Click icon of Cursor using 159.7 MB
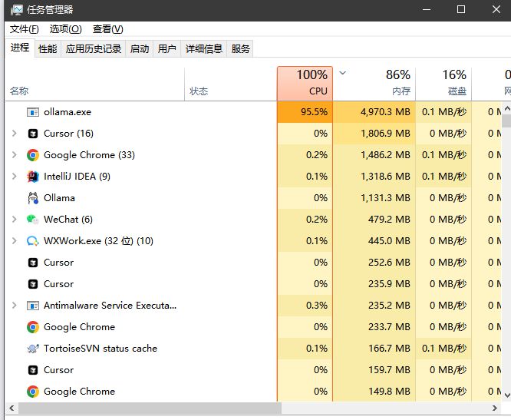 [32, 370]
